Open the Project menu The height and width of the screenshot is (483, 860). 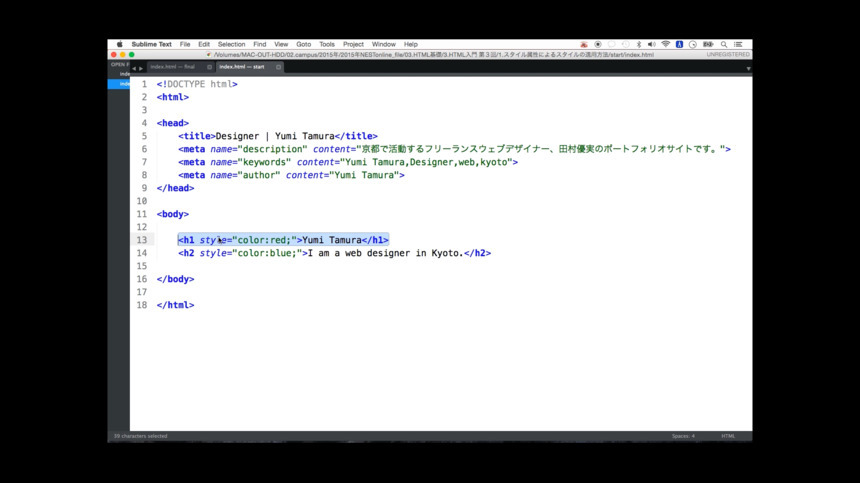[353, 44]
